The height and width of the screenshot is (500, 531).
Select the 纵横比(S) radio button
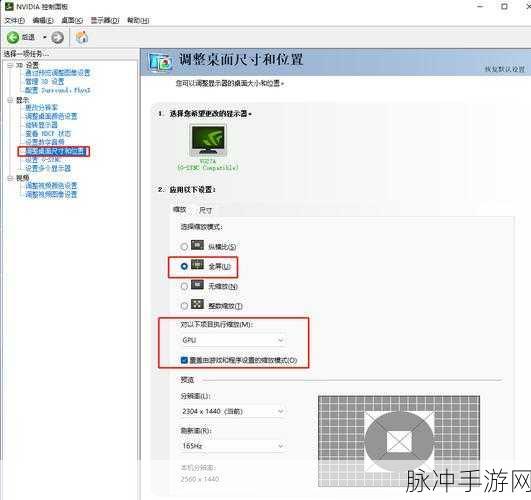click(x=184, y=247)
